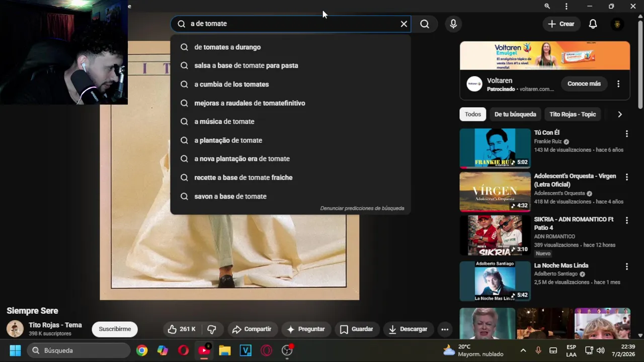Open File Explorer from taskbar
644x362 pixels.
(x=225, y=350)
